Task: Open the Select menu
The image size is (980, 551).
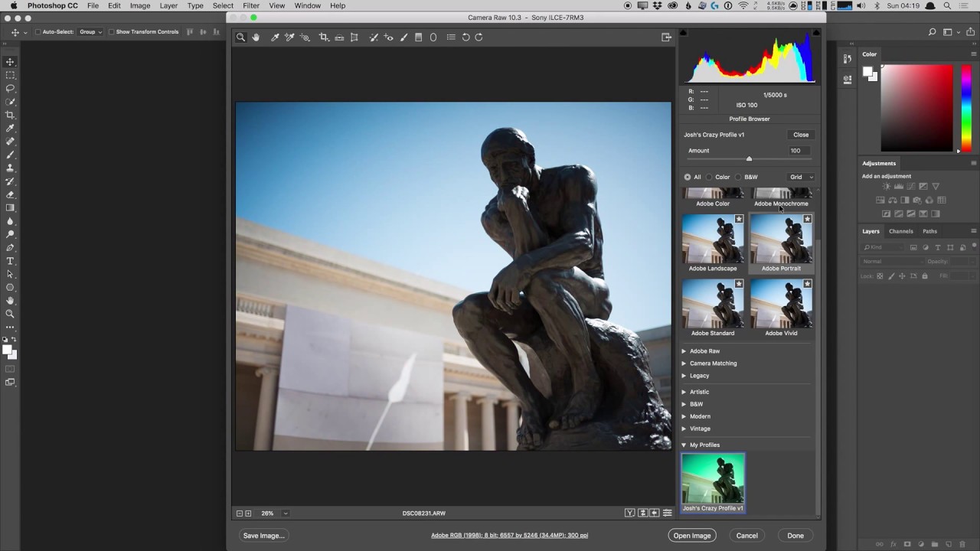Action: pyautogui.click(x=223, y=5)
